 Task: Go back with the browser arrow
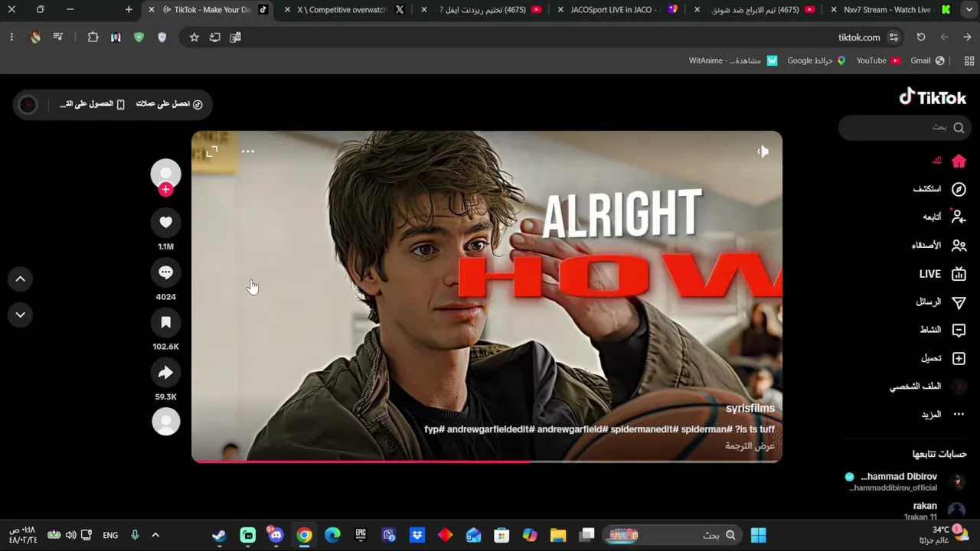click(968, 37)
